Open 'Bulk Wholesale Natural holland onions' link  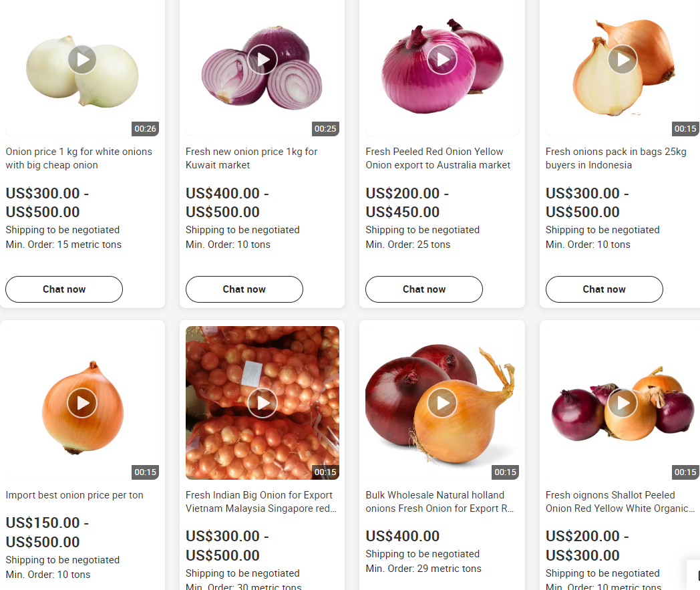click(440, 502)
